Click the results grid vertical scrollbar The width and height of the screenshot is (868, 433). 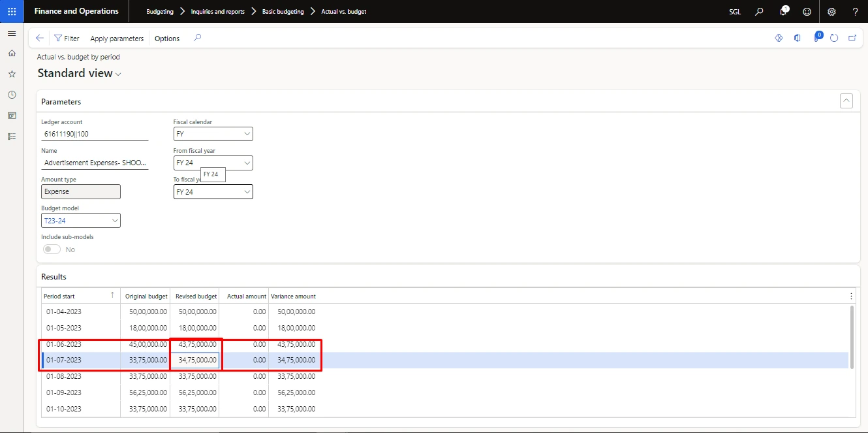click(850, 336)
